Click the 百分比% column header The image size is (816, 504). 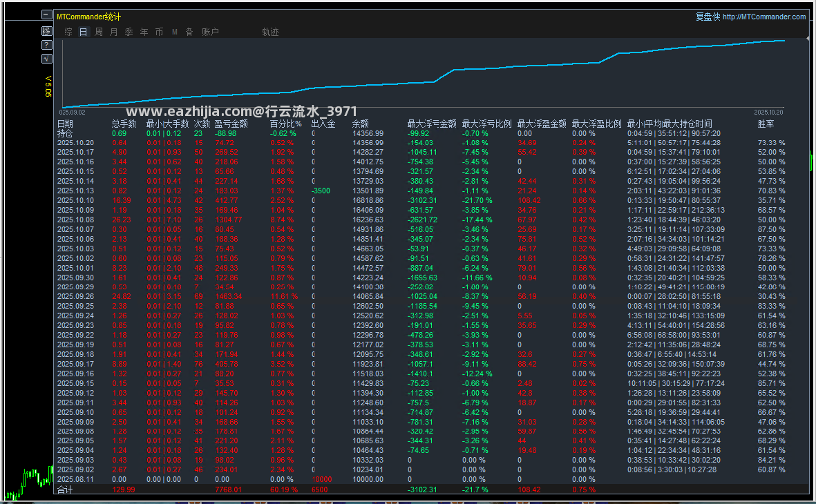(286, 124)
